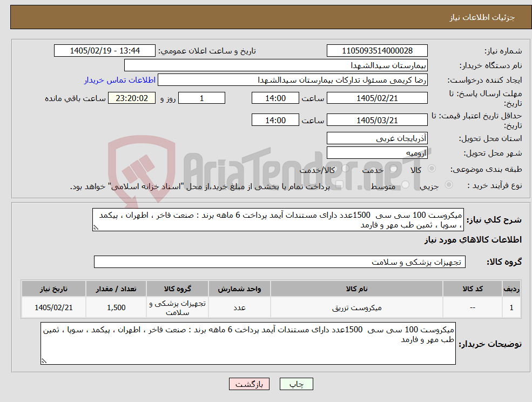
Task: Open اطلاعات تماس خریدار link
Action: (x=120, y=80)
